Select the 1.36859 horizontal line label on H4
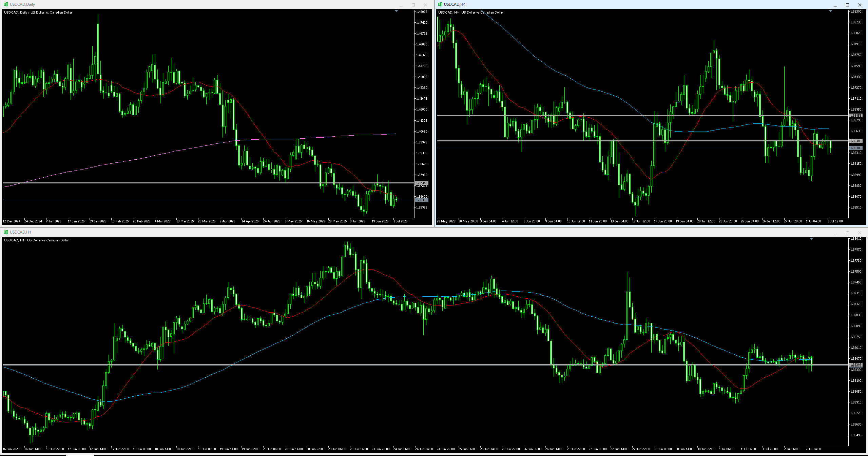The image size is (868, 456). point(856,116)
